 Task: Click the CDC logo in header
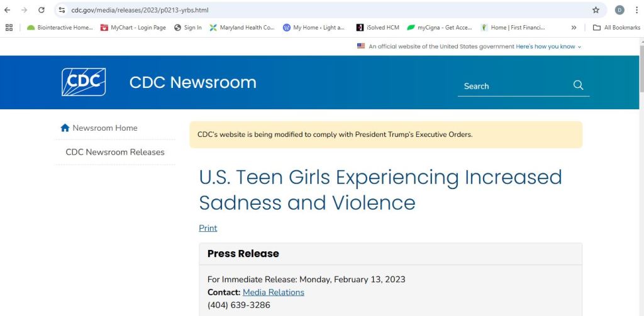[x=84, y=82]
